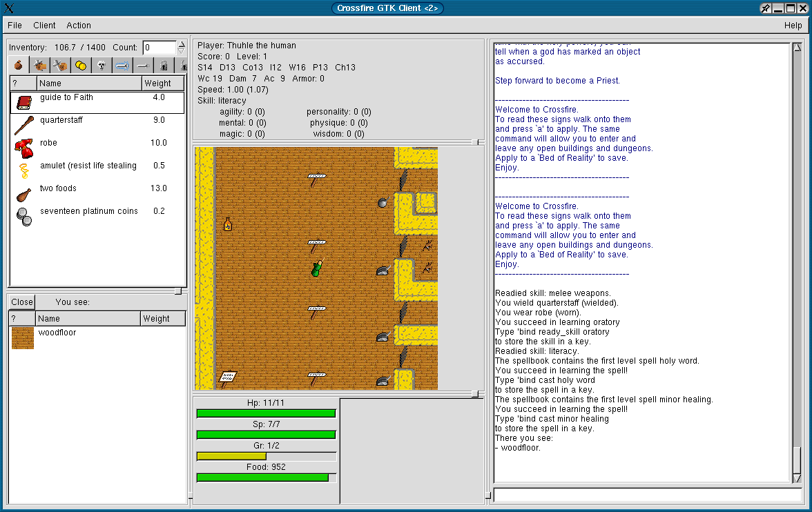Click the command entry field below the messages
Screen dimensions: 812x512
click(x=648, y=495)
